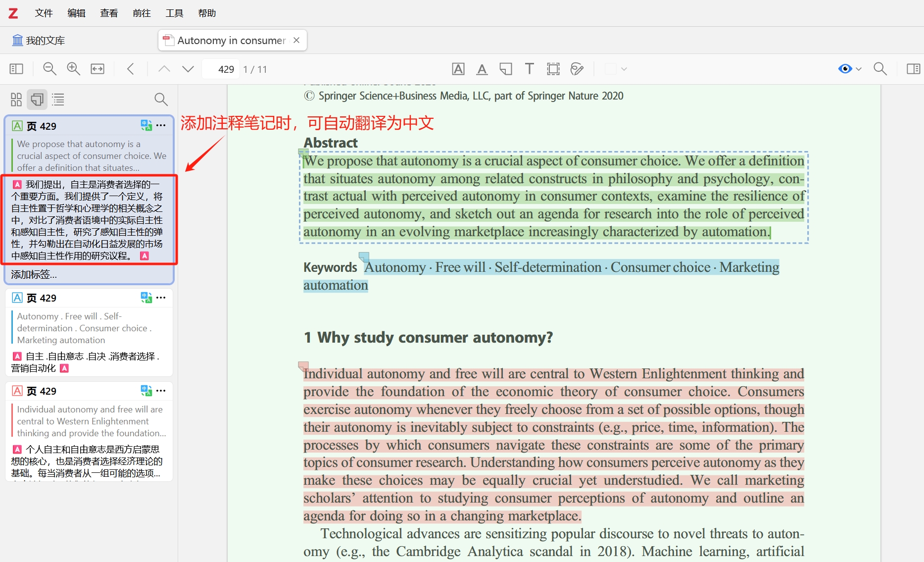Select the add text annotation tool

(x=529, y=69)
